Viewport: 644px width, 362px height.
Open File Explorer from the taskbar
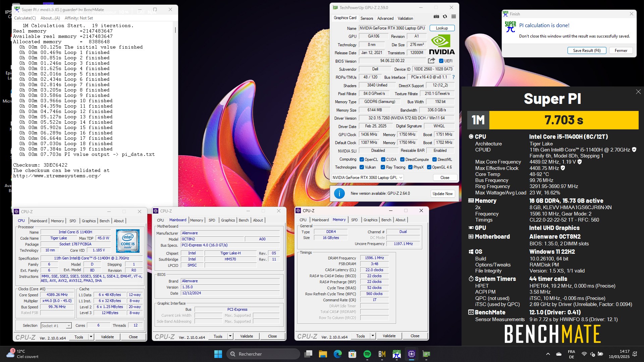pyautogui.click(x=323, y=354)
